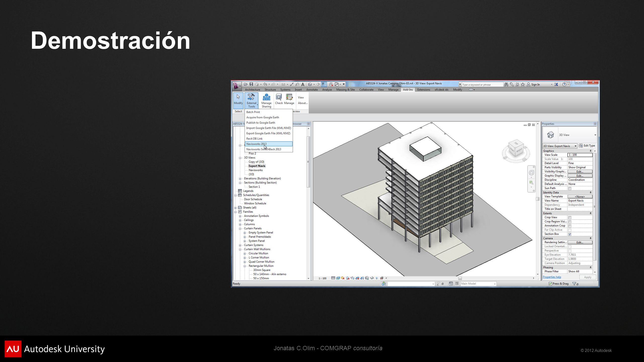Click the Thin Lines icon in quick access toolbar
644x362 pixels.
(x=324, y=84)
